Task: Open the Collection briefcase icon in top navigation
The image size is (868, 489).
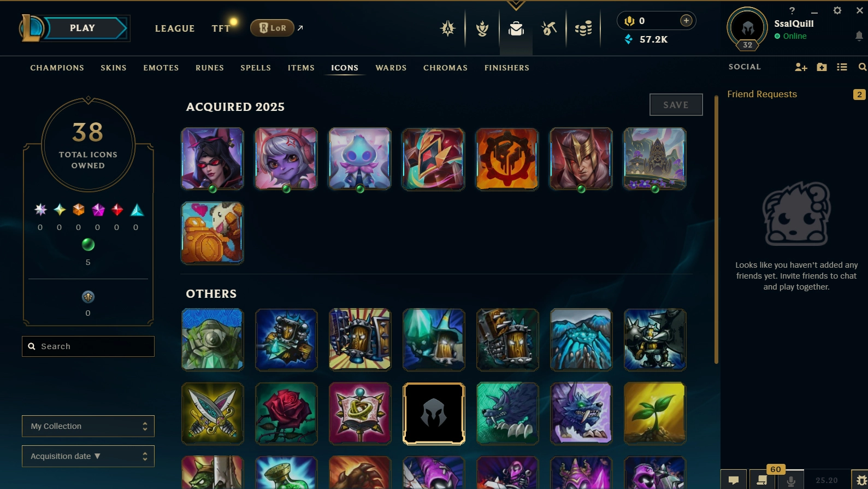Action: [x=516, y=28]
